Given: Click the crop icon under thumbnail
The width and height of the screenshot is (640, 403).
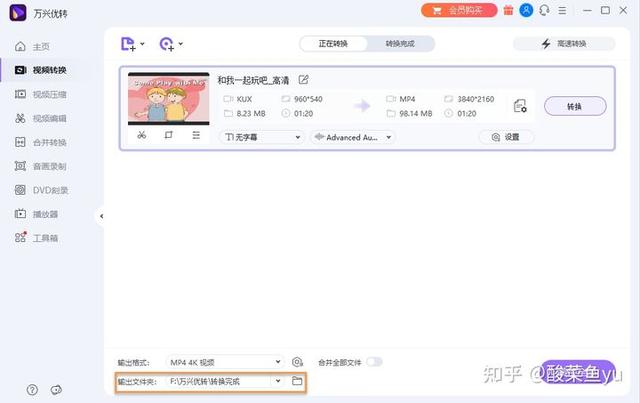Looking at the screenshot, I should click(x=169, y=135).
